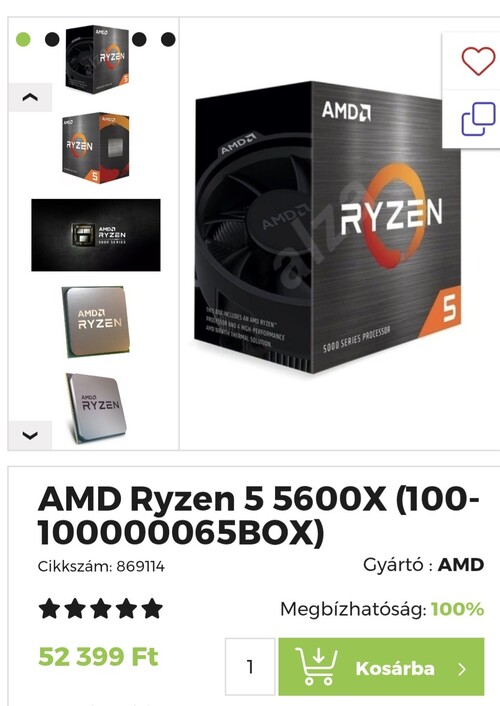Open the bottom silver Ryzen chip thumbnail
Image resolution: width=500 pixels, height=706 pixels.
coord(95,408)
